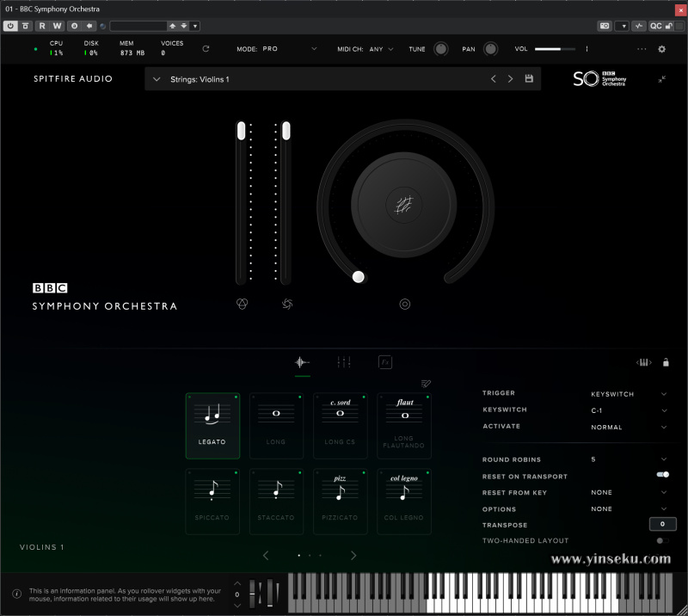Image resolution: width=688 pixels, height=616 pixels.
Task: Collapse the plugin view with arrows icon
Action: tap(661, 79)
